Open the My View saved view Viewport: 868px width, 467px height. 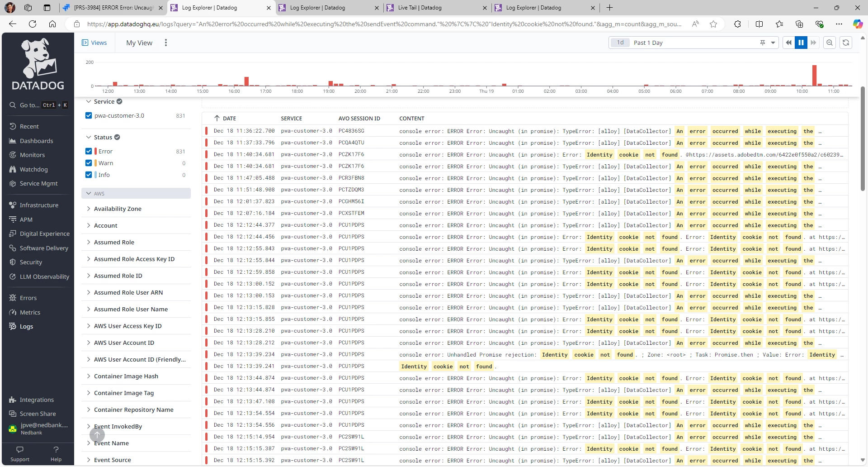coord(139,43)
